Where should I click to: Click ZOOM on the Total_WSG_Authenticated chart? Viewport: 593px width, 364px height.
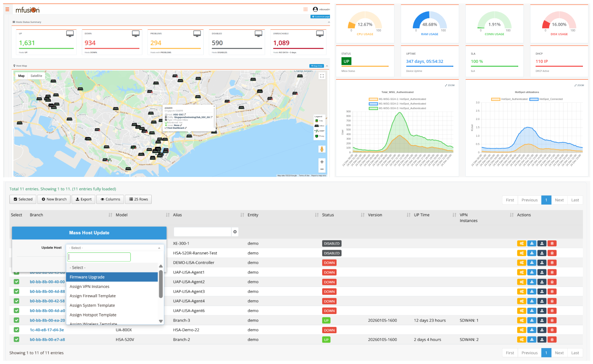[x=450, y=85]
